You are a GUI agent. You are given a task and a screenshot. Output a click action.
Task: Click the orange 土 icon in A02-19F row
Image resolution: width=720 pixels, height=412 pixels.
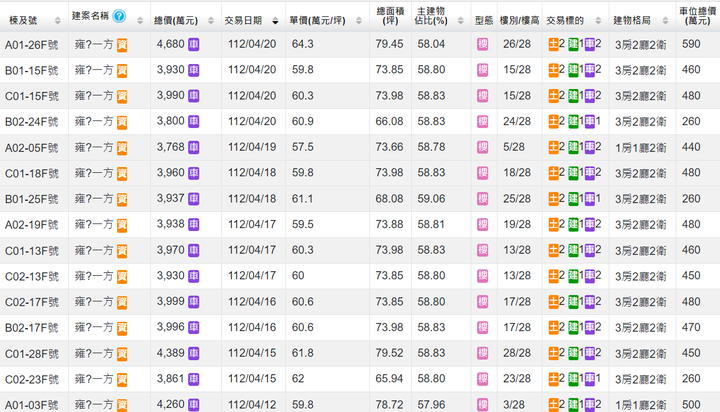[x=554, y=224]
